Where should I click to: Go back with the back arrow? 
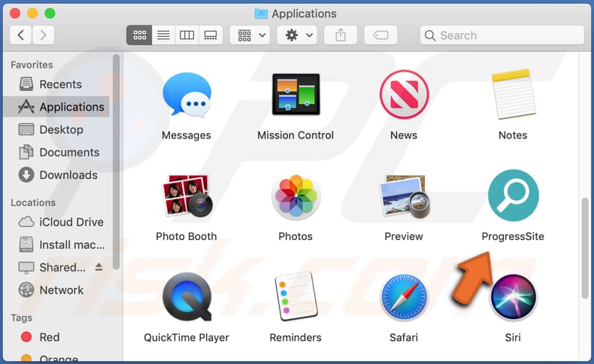[x=20, y=35]
